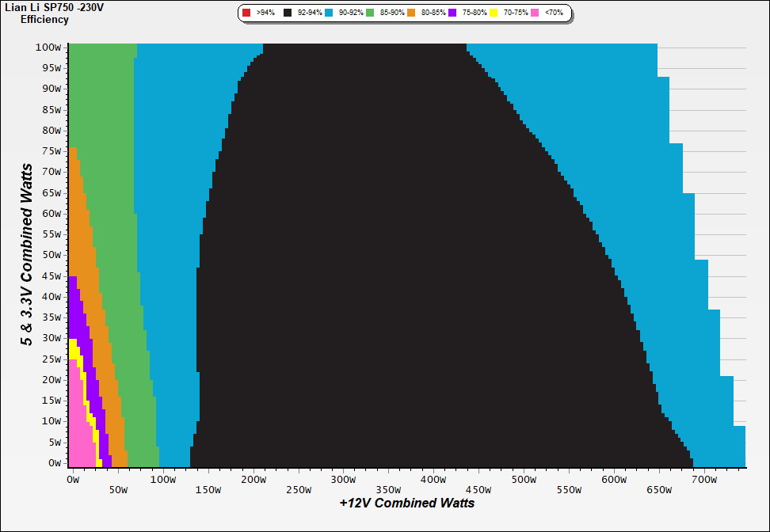770x532 pixels.
Task: Click the 100w label on the y-axis
Action: click(x=48, y=47)
